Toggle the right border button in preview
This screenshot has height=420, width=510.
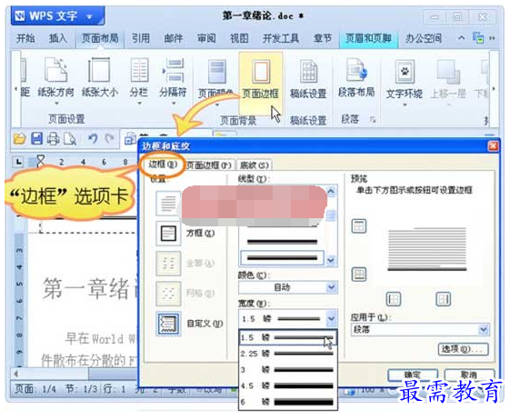443,299
